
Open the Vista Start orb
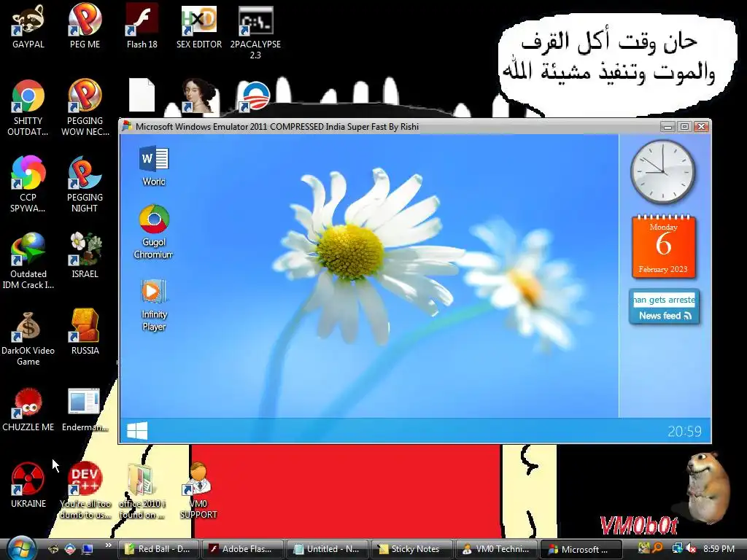coord(20,548)
